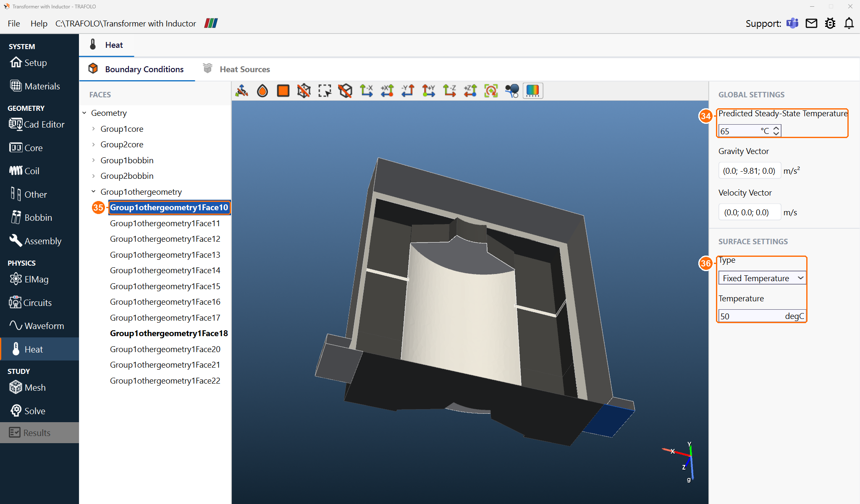Viewport: 860px width, 504px height.
Task: Expand the Group2bobbin node
Action: click(94, 176)
